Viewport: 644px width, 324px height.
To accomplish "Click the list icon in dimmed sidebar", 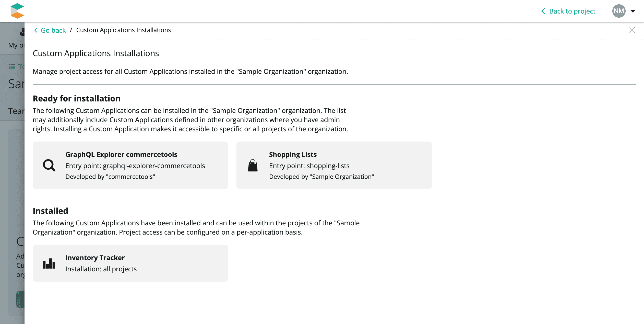I will 12,67.
